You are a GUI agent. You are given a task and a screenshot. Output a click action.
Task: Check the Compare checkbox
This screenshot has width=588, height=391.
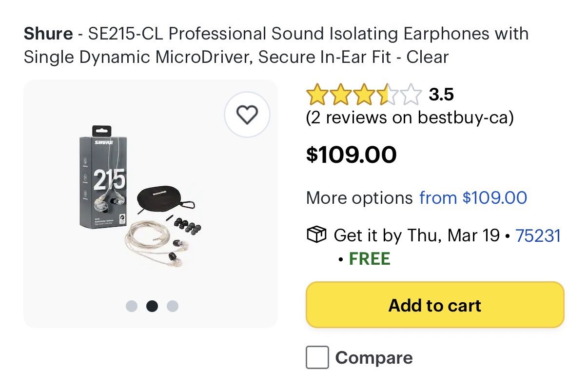pyautogui.click(x=317, y=357)
